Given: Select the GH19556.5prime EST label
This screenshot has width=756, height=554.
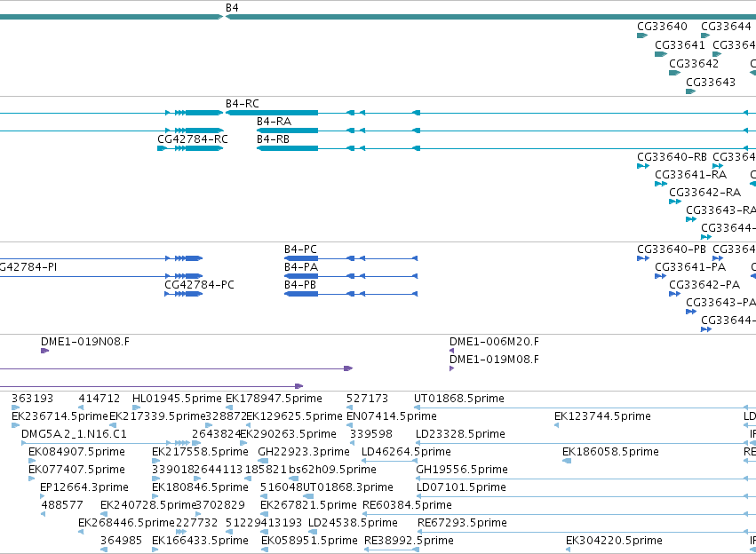Looking at the screenshot, I should click(462, 471).
